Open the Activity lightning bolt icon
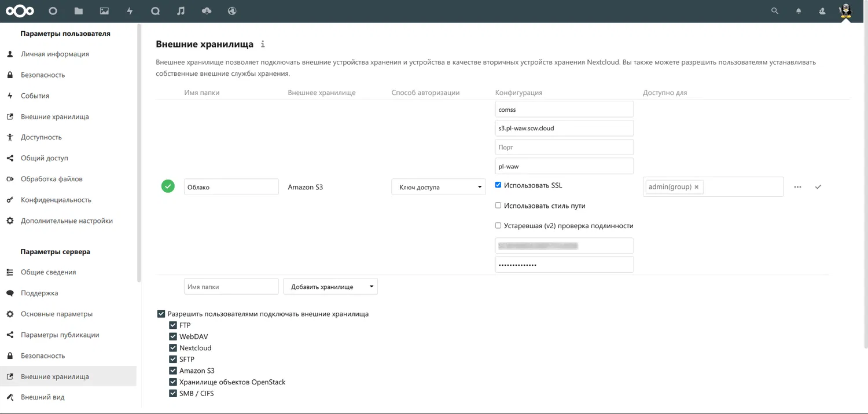The height and width of the screenshot is (414, 868). coord(130,11)
